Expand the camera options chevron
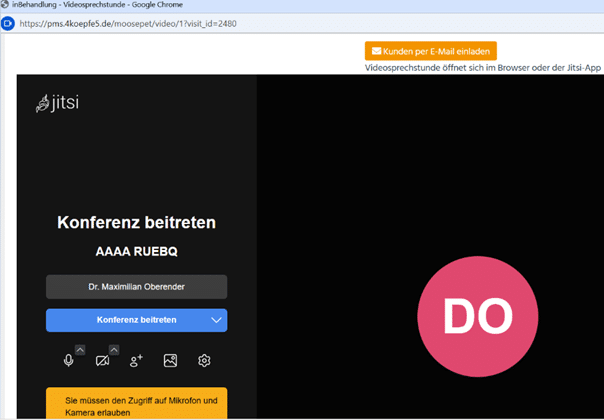This screenshot has width=604, height=420. tap(114, 349)
